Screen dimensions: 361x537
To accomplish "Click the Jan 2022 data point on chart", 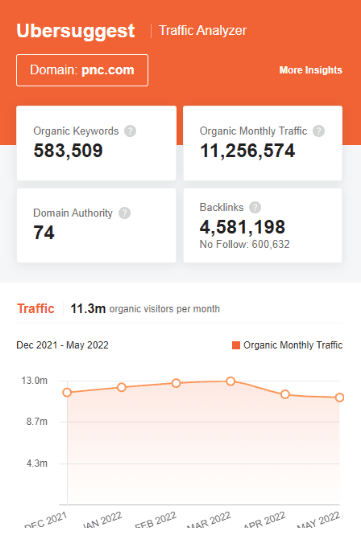I will click(122, 387).
